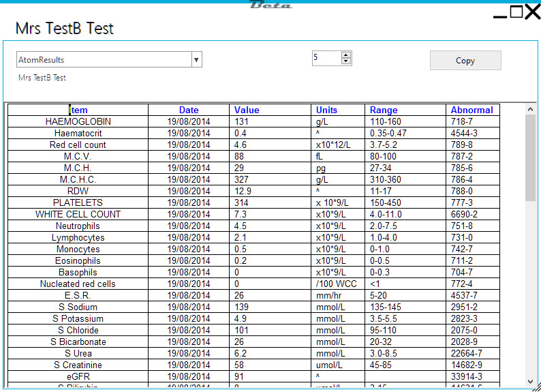Select the M.C.V. item cell
The height and width of the screenshot is (392, 541).
78,156
